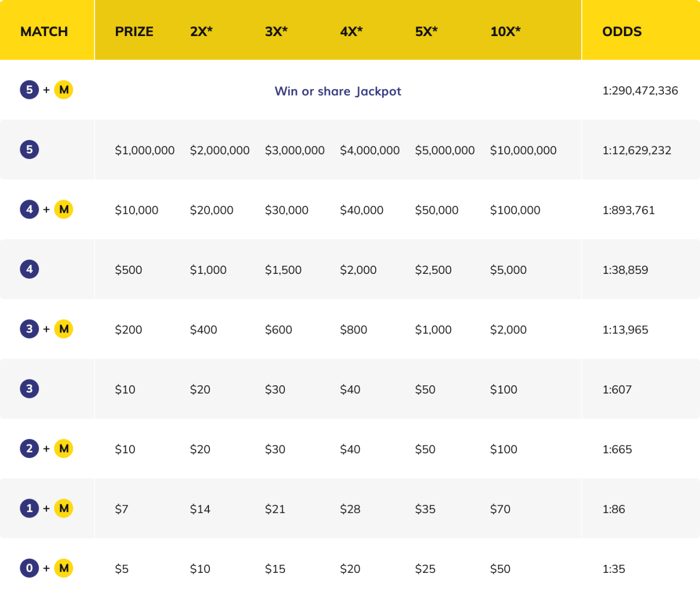The width and height of the screenshot is (700, 598).
Task: Click the yellow M ball in the $200 row
Action: [x=64, y=329]
